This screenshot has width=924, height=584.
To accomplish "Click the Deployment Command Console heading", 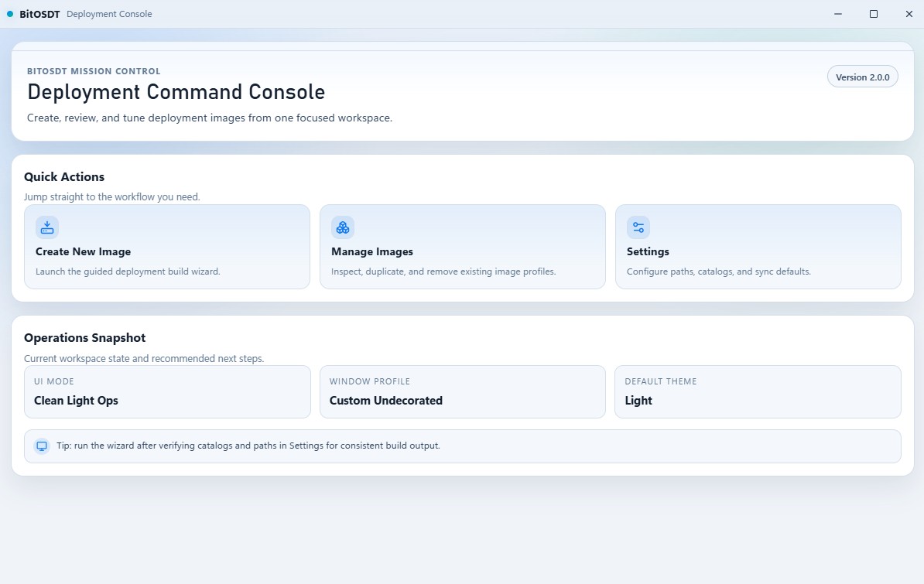I will tap(176, 92).
